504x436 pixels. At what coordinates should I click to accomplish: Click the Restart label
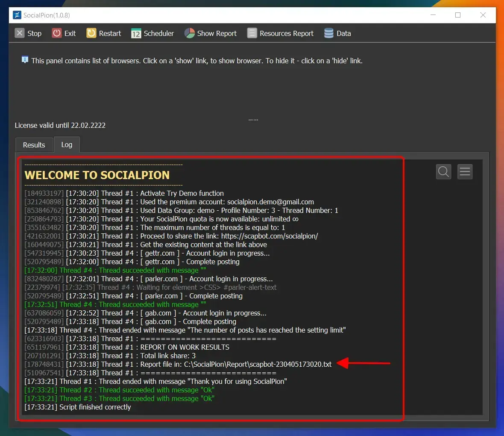[x=110, y=33]
